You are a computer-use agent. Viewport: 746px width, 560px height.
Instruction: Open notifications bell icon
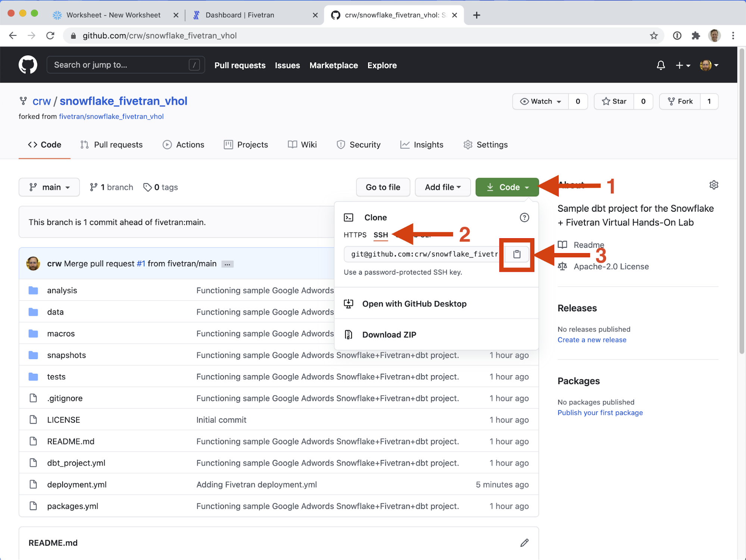(x=661, y=65)
